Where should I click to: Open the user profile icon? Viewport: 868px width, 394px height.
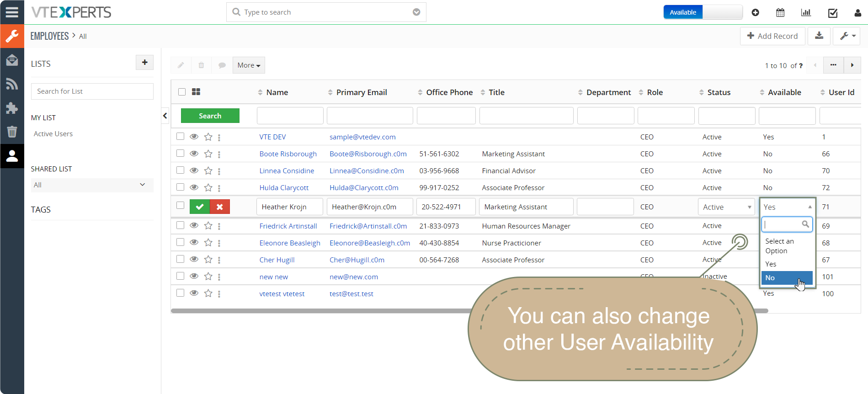[857, 12]
